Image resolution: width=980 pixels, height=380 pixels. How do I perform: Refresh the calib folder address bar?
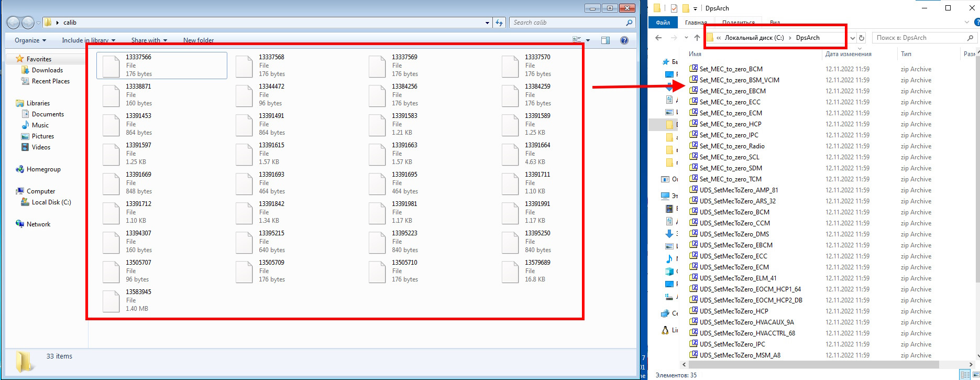click(499, 23)
